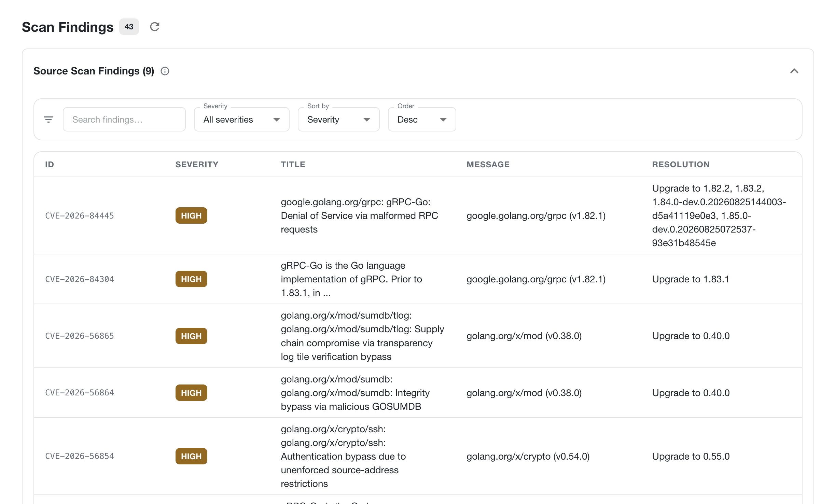Click HIGH badge for CVE-2026-56865
The image size is (836, 504).
coord(191,336)
